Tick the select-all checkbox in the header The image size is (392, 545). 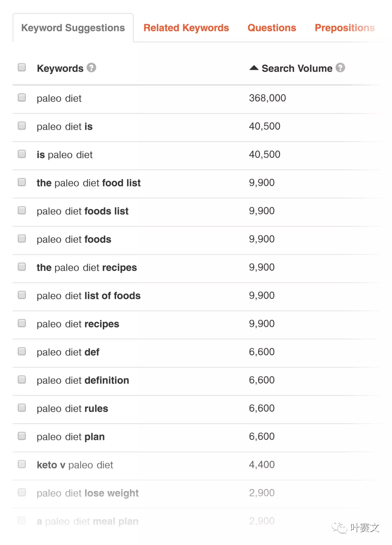pyautogui.click(x=22, y=67)
